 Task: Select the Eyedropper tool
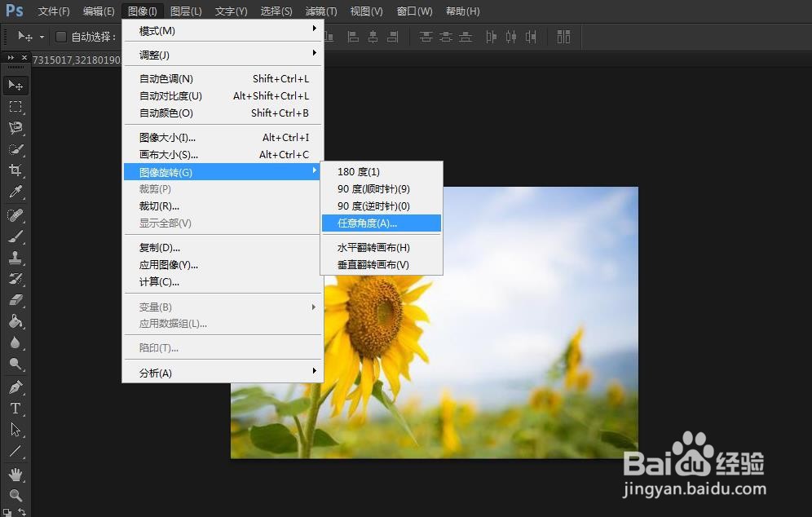(x=15, y=192)
